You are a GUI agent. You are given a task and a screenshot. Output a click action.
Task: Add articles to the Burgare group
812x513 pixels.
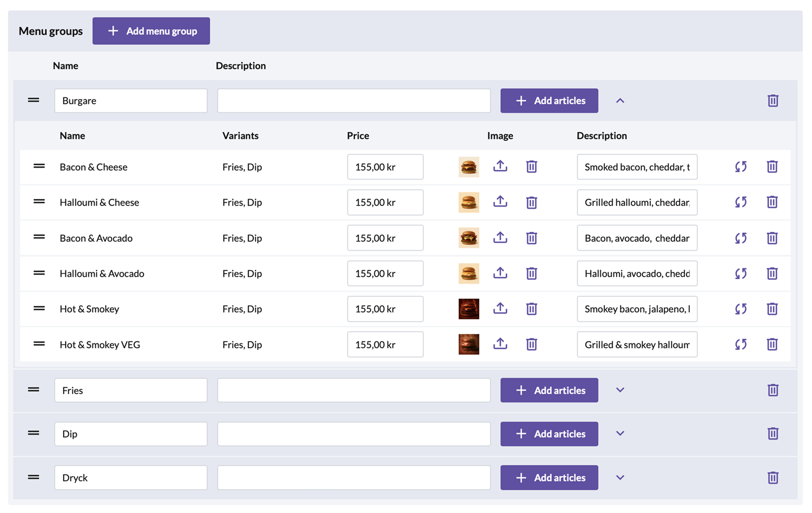point(549,101)
